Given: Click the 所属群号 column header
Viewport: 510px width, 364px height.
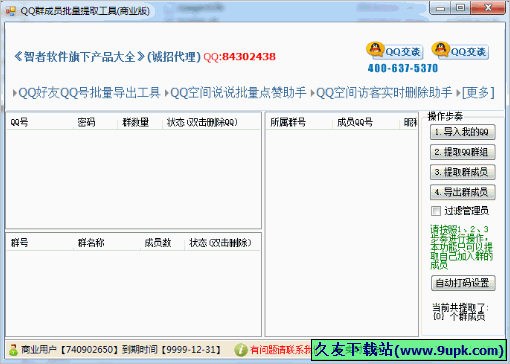Looking at the screenshot, I should coord(288,122).
